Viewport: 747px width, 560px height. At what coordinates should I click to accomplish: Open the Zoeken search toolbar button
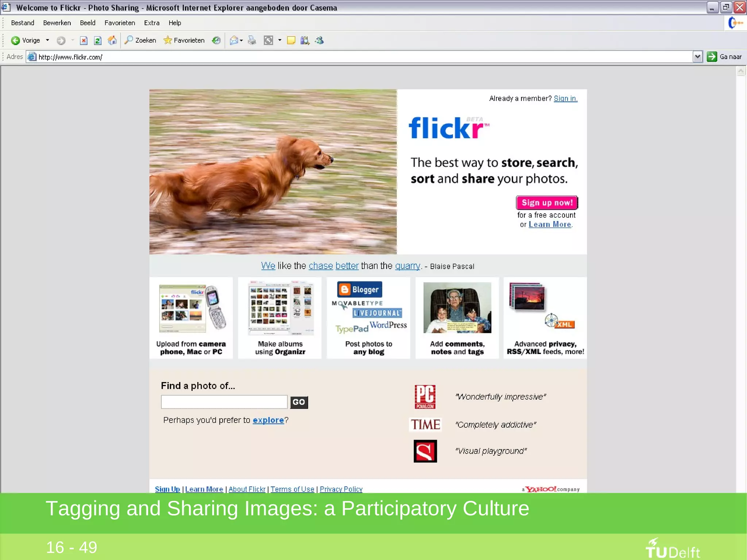click(140, 40)
